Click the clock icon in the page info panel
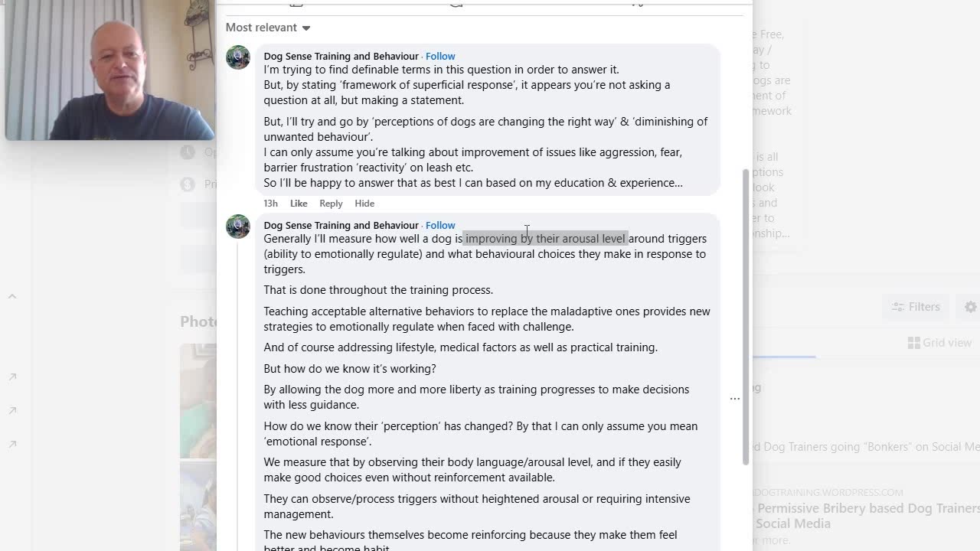This screenshot has height=551, width=980. (x=188, y=152)
